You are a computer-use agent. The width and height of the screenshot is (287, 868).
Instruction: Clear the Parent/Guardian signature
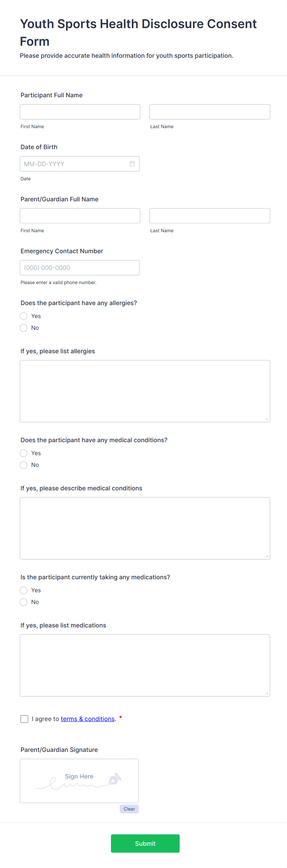[x=129, y=809]
